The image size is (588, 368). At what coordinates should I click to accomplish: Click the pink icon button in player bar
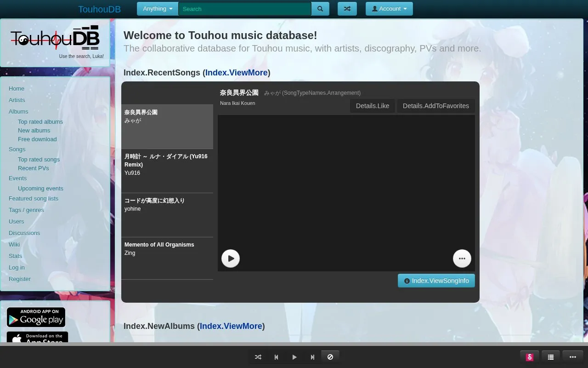pos(530,357)
